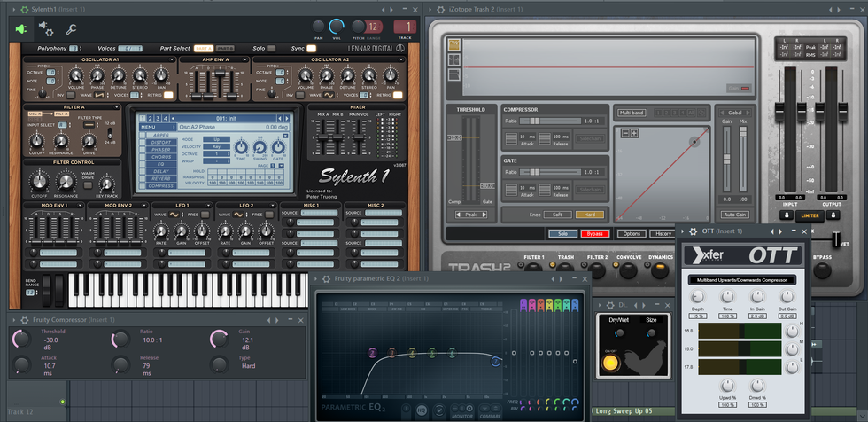Click the Auto Gain button in Trash 2
Viewport: 868px width, 422px height.
point(734,215)
